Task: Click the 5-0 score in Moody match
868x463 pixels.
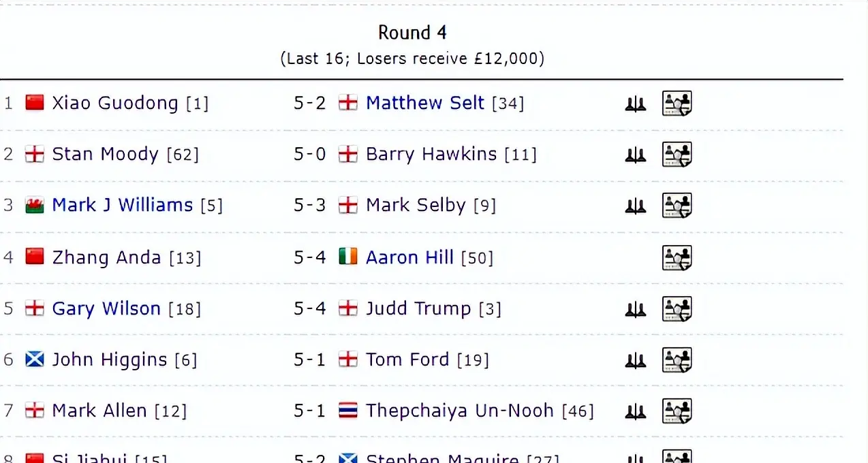Action: [x=309, y=155]
